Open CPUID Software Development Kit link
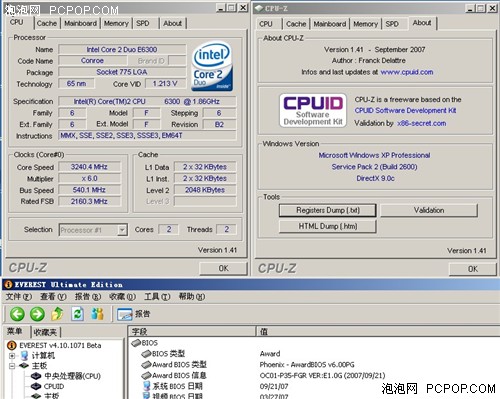This screenshot has width=500, height=399. (x=405, y=111)
